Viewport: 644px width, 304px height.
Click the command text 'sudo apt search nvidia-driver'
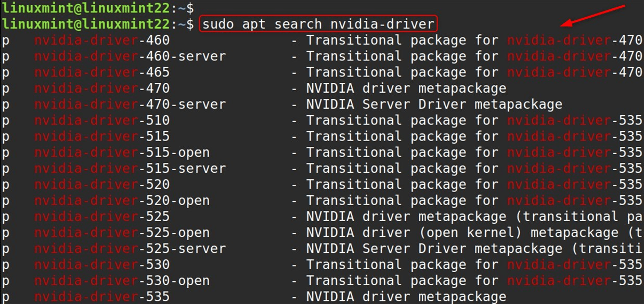318,24
